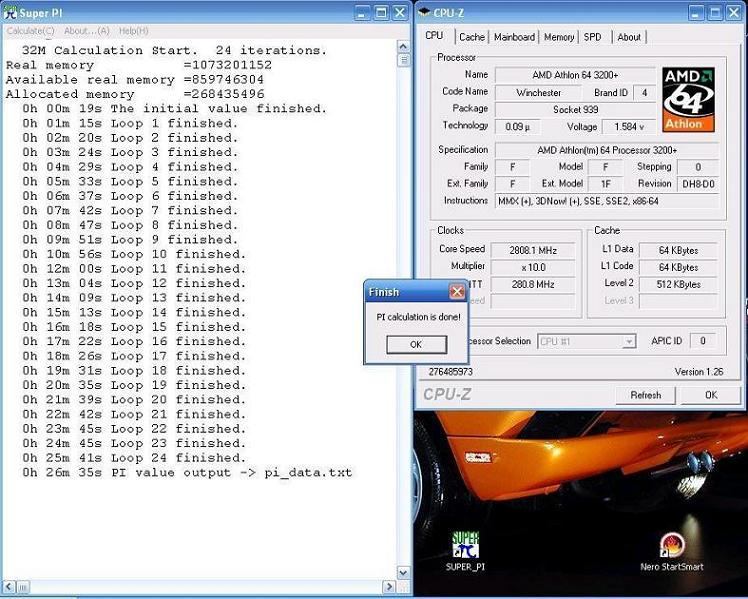Click the L1 Data value 64 KBytes
Screen dimensions: 748x599
pyautogui.click(x=678, y=250)
